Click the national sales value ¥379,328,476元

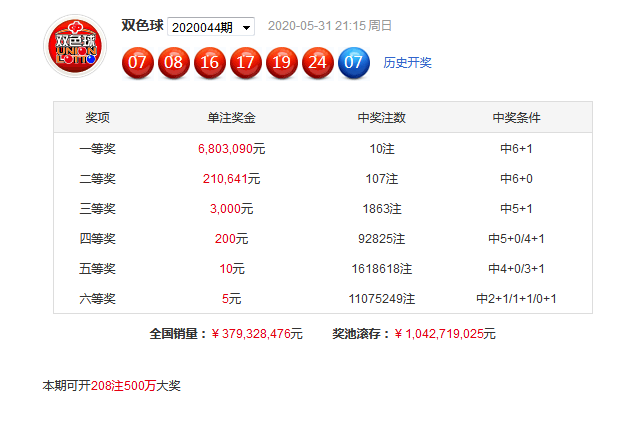point(257,333)
